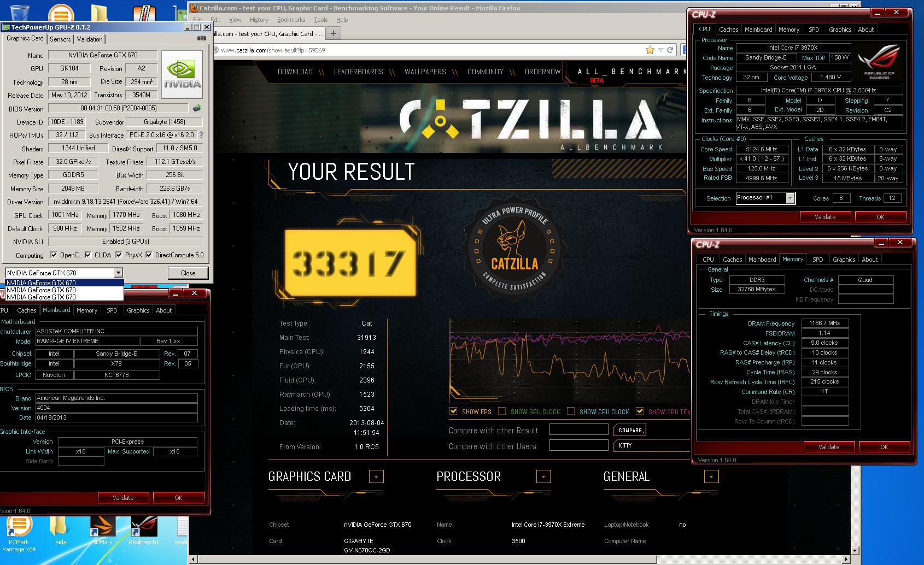The width and height of the screenshot is (924, 565).
Task: Open the Caches tab in top CPU-Z window
Action: click(x=728, y=30)
